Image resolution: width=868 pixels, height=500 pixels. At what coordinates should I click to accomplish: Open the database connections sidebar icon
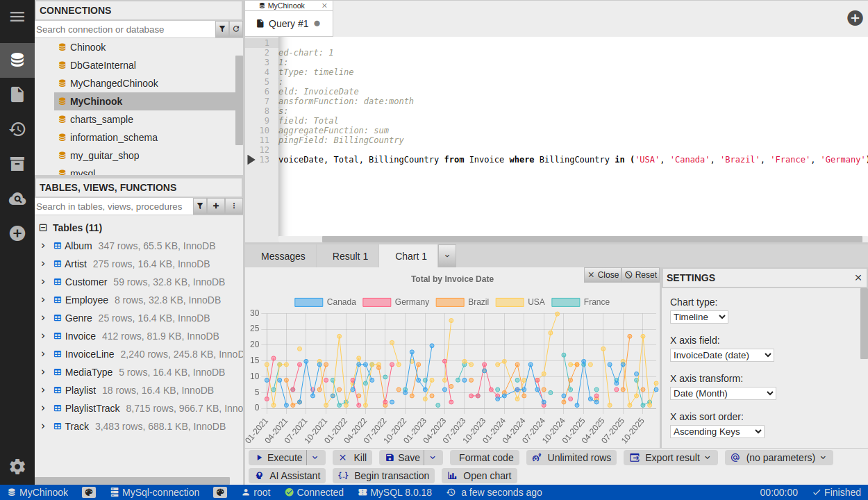(17, 60)
